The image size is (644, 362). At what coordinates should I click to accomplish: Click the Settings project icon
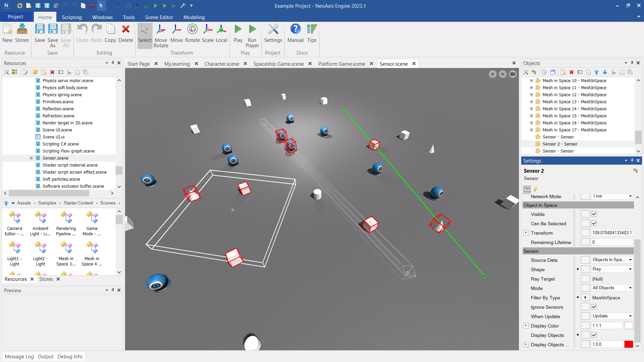[x=273, y=34]
